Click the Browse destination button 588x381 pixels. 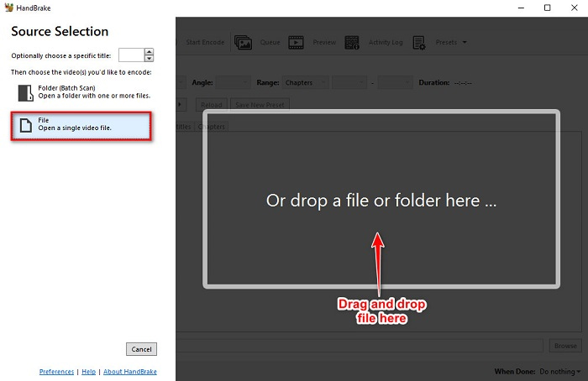tap(565, 346)
